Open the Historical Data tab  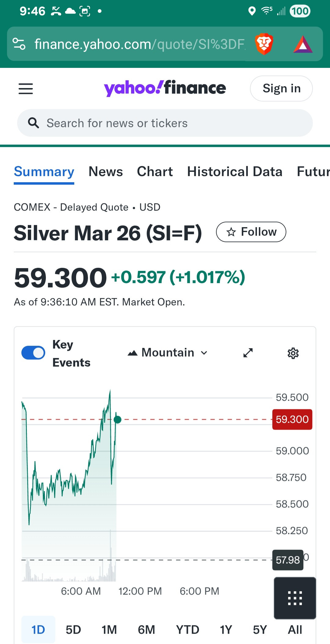click(x=235, y=172)
